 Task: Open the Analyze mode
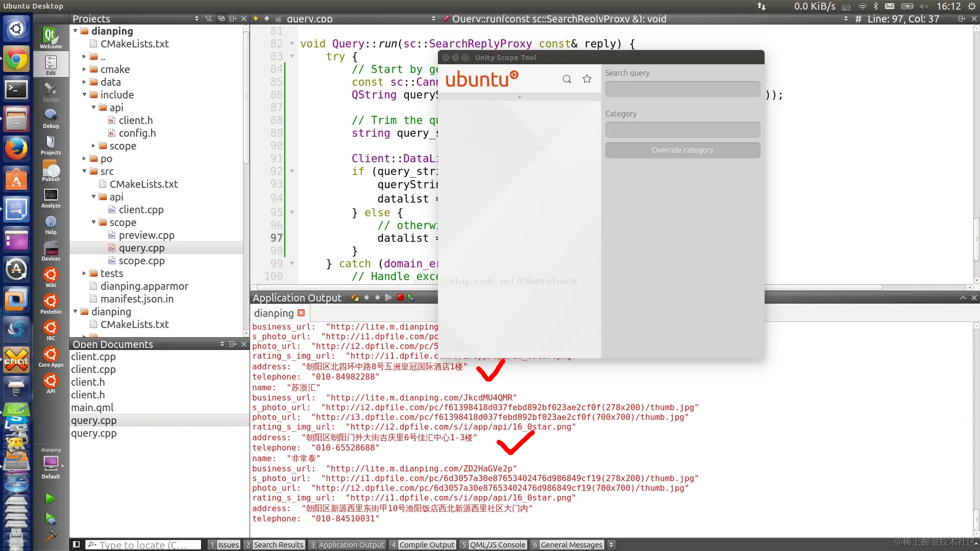51,198
